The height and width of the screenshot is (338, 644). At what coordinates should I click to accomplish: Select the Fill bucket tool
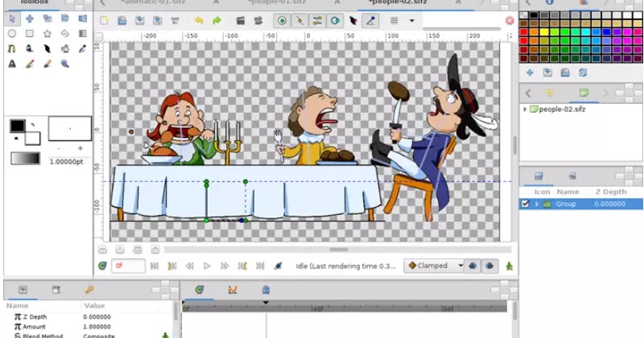click(65, 49)
